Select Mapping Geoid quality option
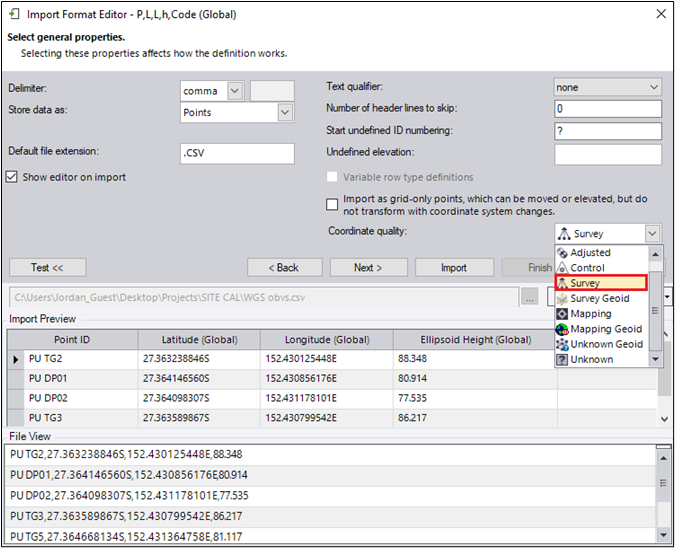675x548 pixels. click(x=602, y=329)
